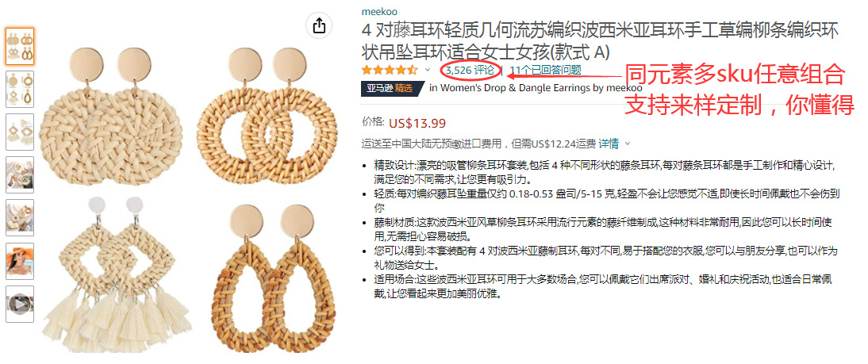The image size is (868, 364).
Task: Select the fourth lifestyle photo thumbnail
Action: click(20, 174)
